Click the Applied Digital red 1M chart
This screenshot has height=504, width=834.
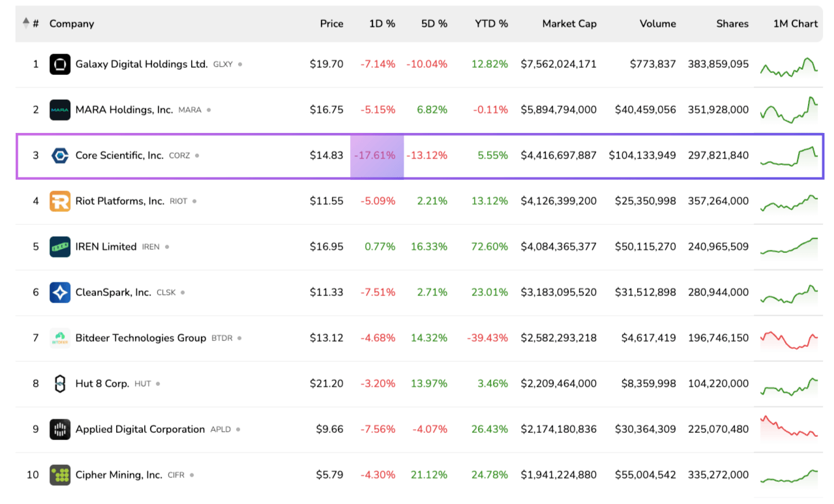click(x=788, y=427)
